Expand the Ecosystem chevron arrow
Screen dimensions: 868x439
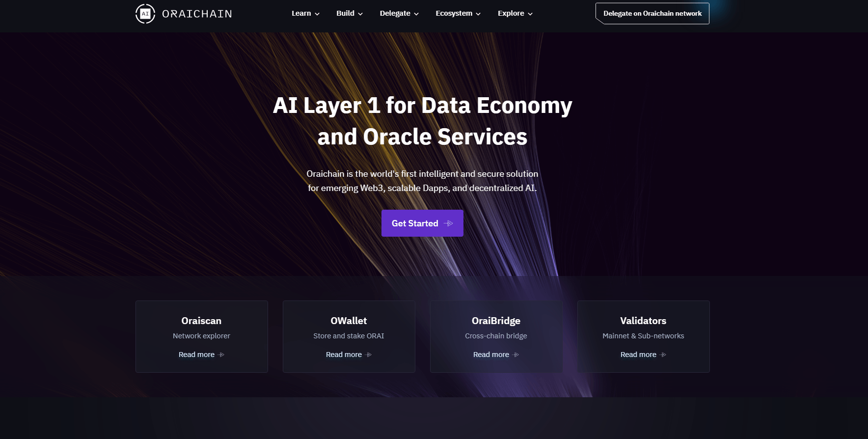coord(478,14)
